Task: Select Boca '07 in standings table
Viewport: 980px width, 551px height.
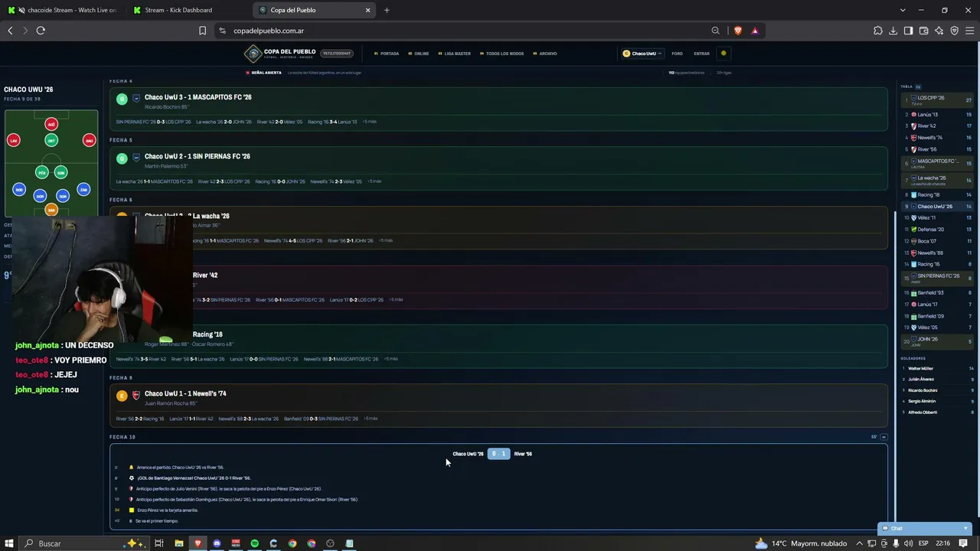Action: coord(937,241)
